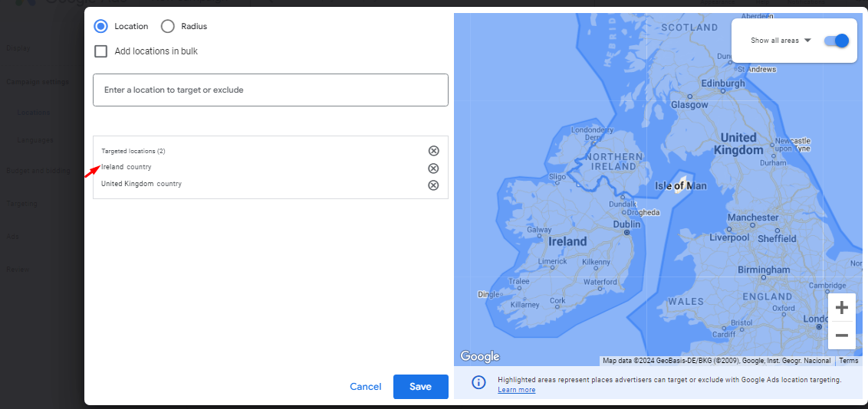Click the Targeted locations (2) header text
The image size is (868, 409).
coord(133,151)
